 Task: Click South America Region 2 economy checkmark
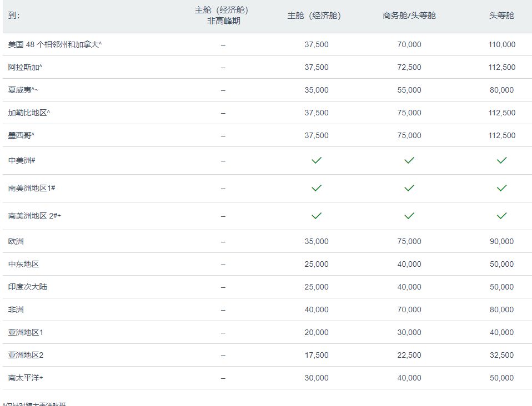tap(317, 216)
